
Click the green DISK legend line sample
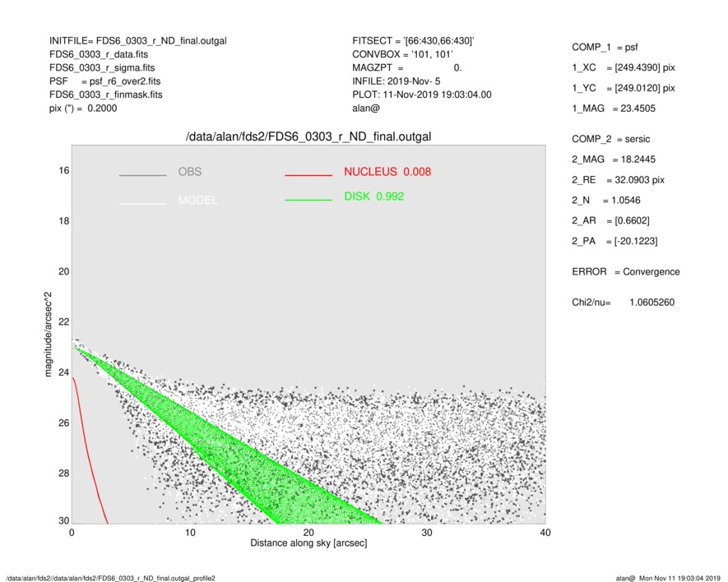pos(308,200)
